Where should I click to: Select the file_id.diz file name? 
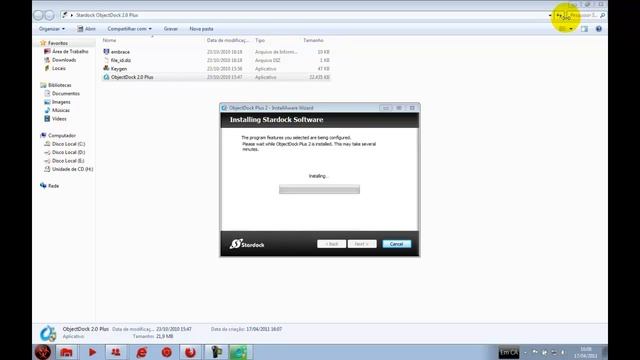121,60
